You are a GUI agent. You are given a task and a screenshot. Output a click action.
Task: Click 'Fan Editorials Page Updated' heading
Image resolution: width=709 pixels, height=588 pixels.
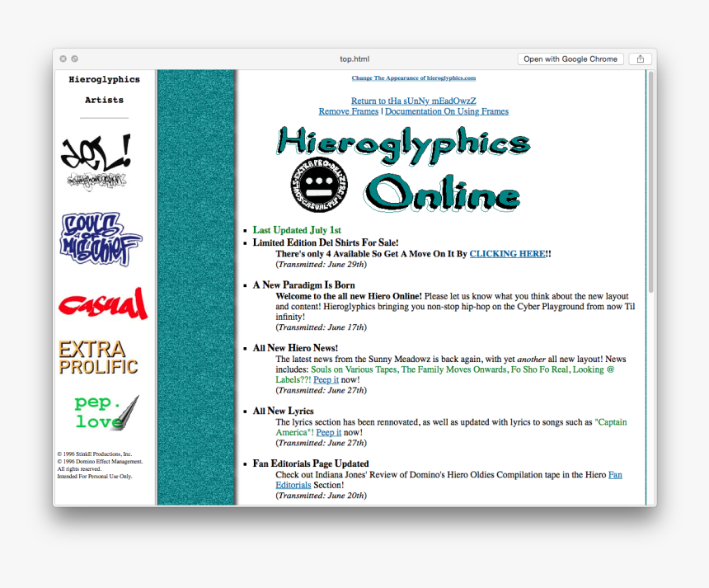pos(311,463)
